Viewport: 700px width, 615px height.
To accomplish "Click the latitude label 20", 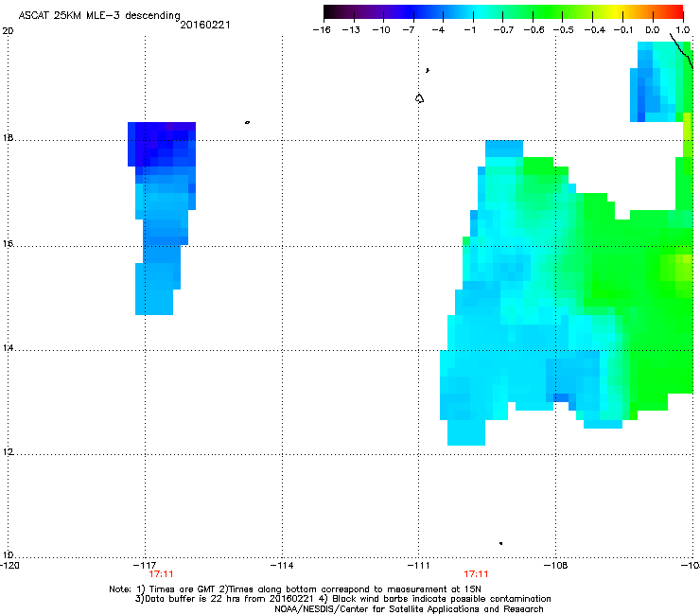I will (8, 31).
